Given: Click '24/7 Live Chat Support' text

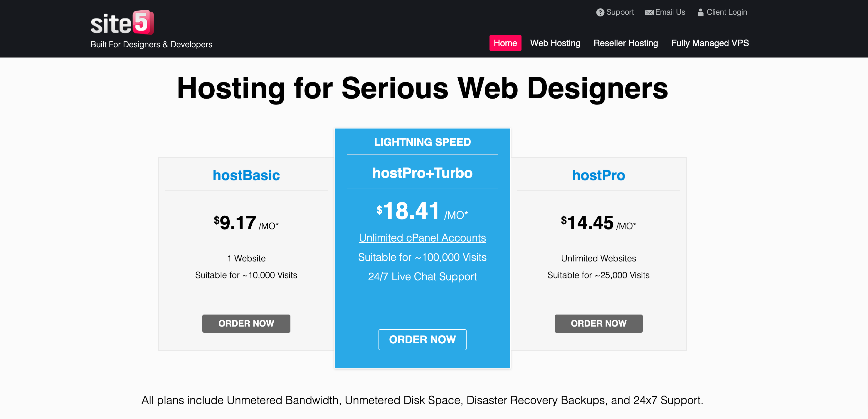Looking at the screenshot, I should pos(422,276).
